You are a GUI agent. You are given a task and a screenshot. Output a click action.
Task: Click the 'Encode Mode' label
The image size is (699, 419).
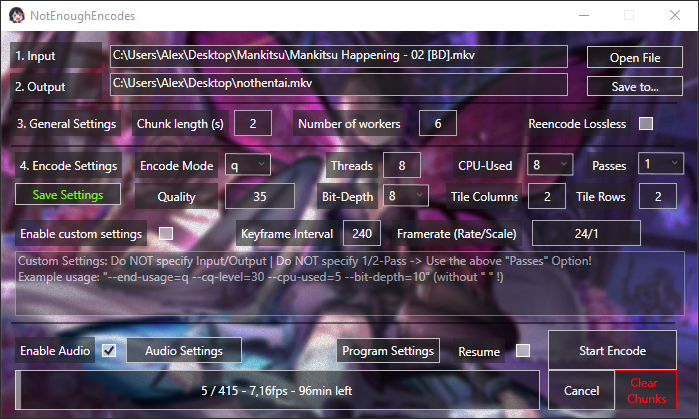coord(177,165)
